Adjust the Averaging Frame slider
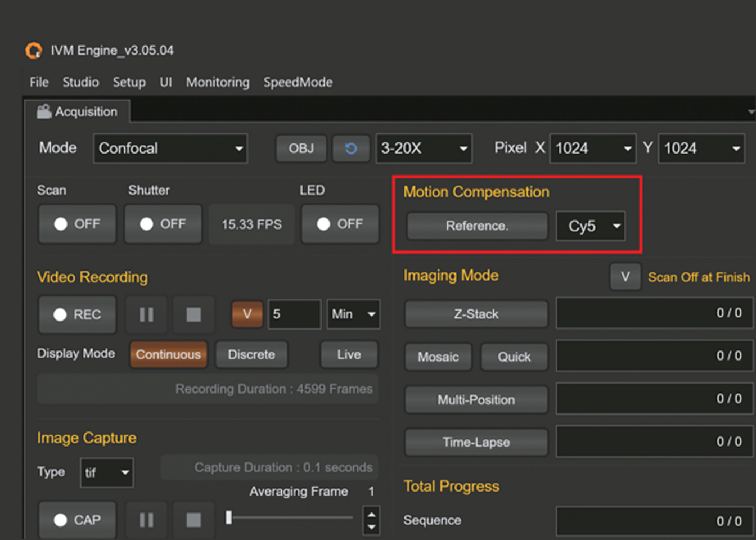This screenshot has width=756, height=540. 228,518
